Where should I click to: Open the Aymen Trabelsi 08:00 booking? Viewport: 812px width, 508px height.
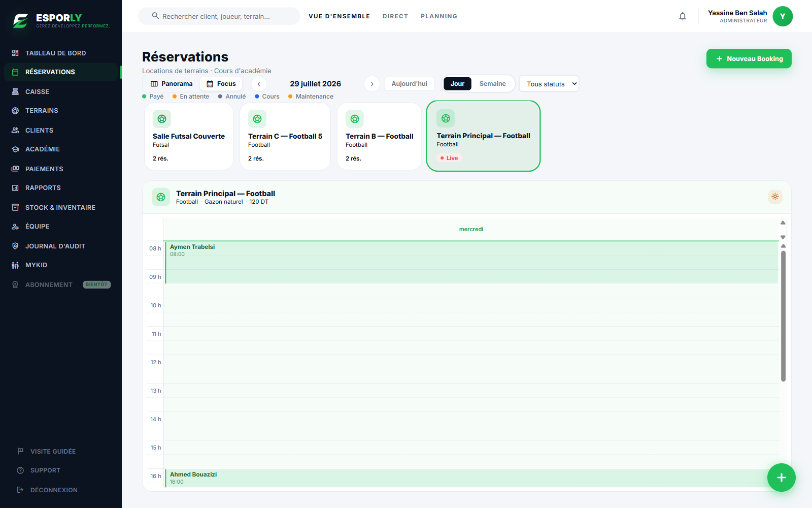click(471, 262)
